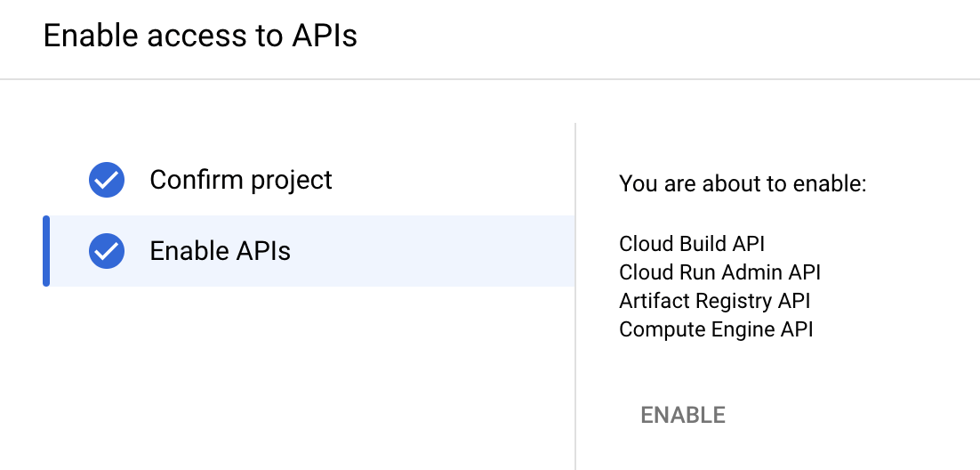Click blank header area right of dialog title
This screenshot has height=470, width=980.
pyautogui.click(x=668, y=35)
